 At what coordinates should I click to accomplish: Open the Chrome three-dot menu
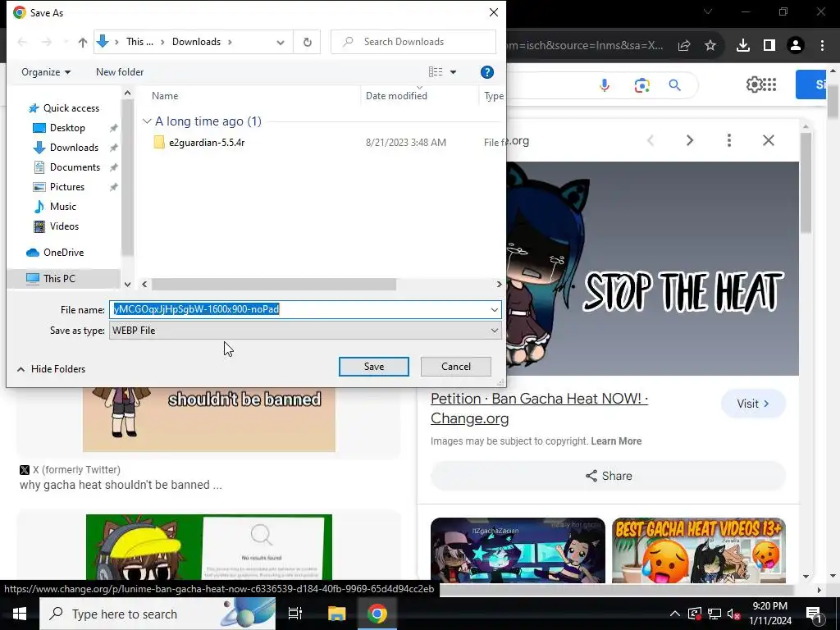pyautogui.click(x=822, y=46)
